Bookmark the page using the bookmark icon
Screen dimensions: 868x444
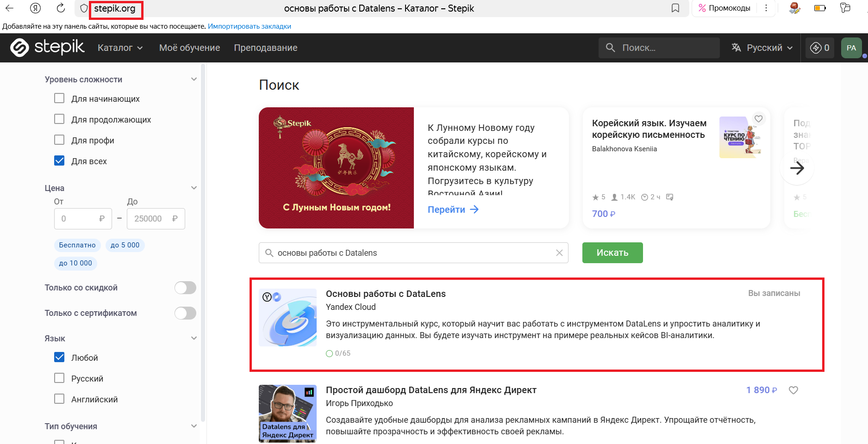click(x=675, y=8)
